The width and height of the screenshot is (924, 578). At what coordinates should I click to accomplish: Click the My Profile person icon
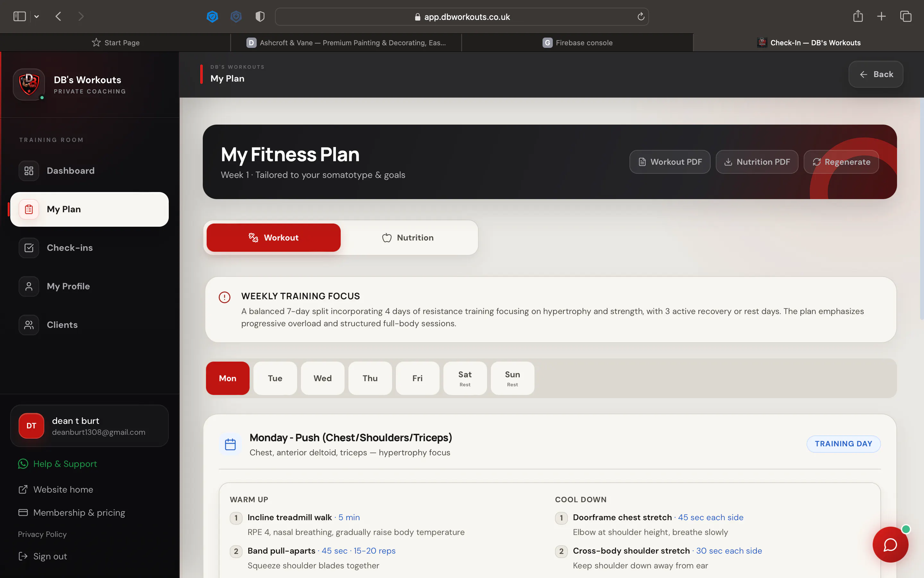point(29,286)
